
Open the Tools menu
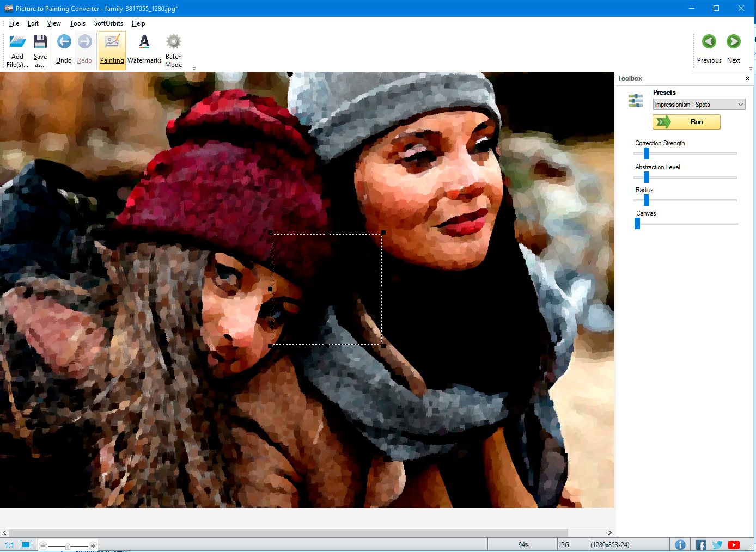77,23
